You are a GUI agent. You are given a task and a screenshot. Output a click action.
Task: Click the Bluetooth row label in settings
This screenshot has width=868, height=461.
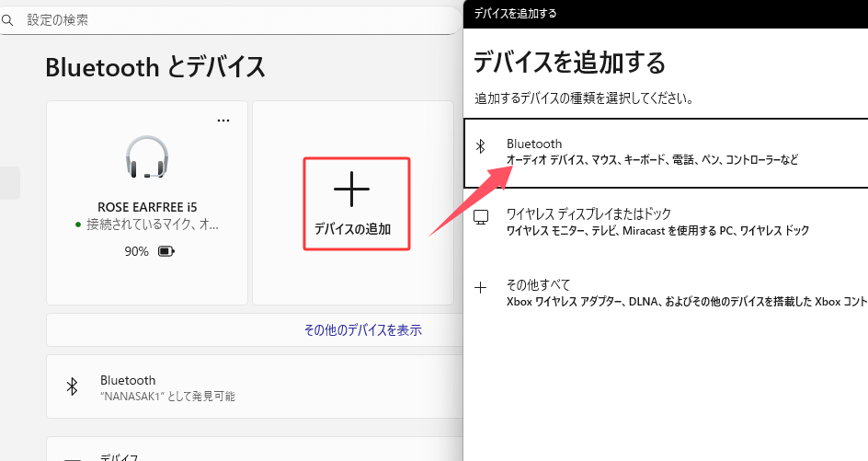click(128, 380)
